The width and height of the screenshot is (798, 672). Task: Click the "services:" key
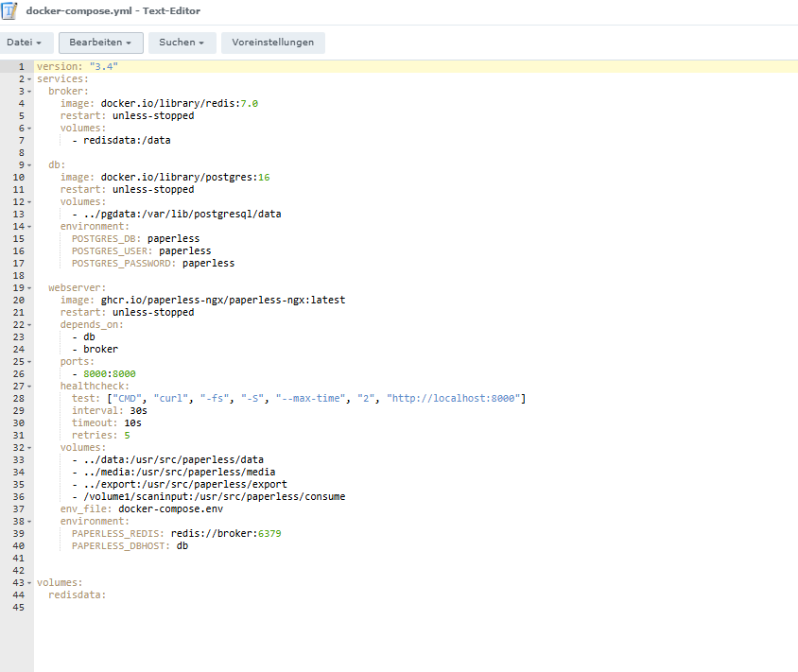63,79
